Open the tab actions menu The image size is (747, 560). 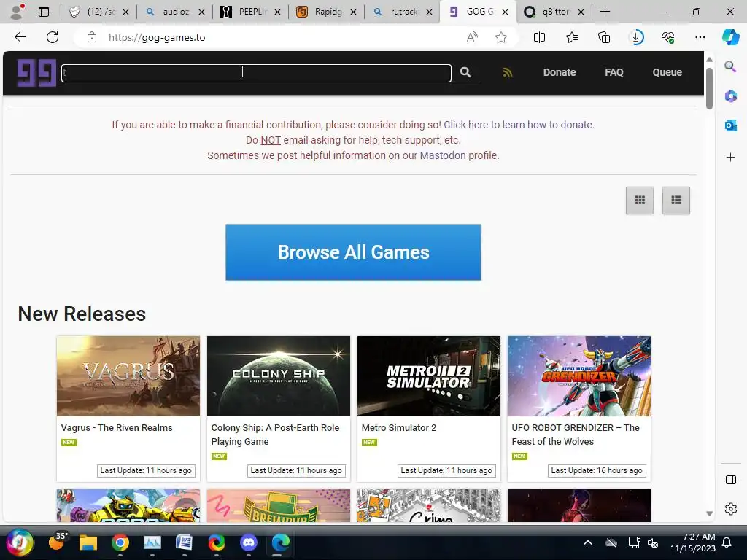tap(44, 12)
